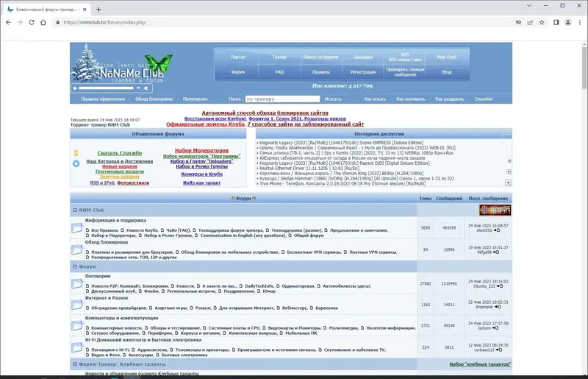588x379 pixels.
Task: Click the dollar sign donate icon
Action: click(76, 153)
